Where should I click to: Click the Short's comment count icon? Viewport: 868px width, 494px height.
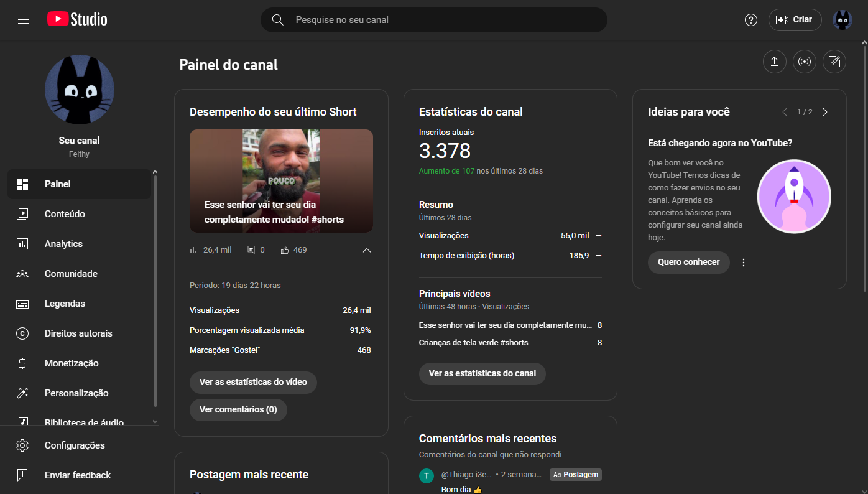[x=251, y=250]
